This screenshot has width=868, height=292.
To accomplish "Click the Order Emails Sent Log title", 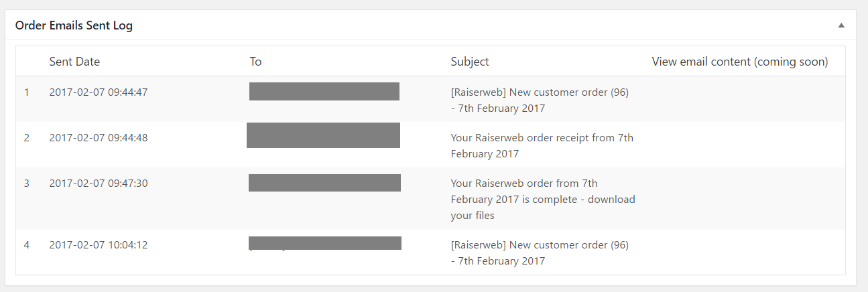I will point(74,25).
